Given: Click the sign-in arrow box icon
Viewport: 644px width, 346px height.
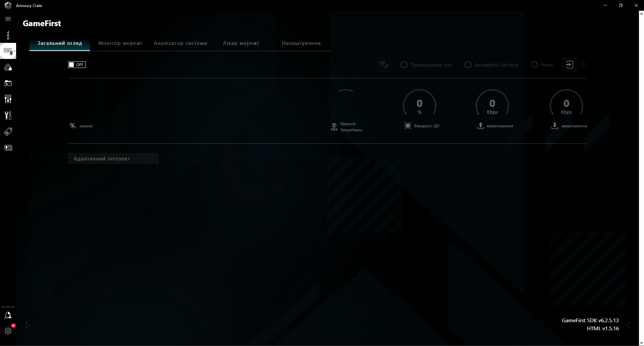Looking at the screenshot, I should (570, 65).
